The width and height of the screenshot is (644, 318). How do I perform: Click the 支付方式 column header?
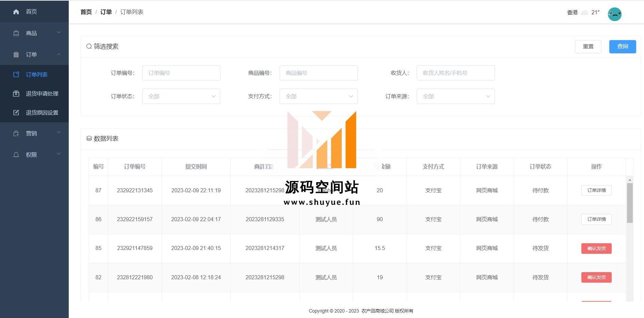point(433,166)
